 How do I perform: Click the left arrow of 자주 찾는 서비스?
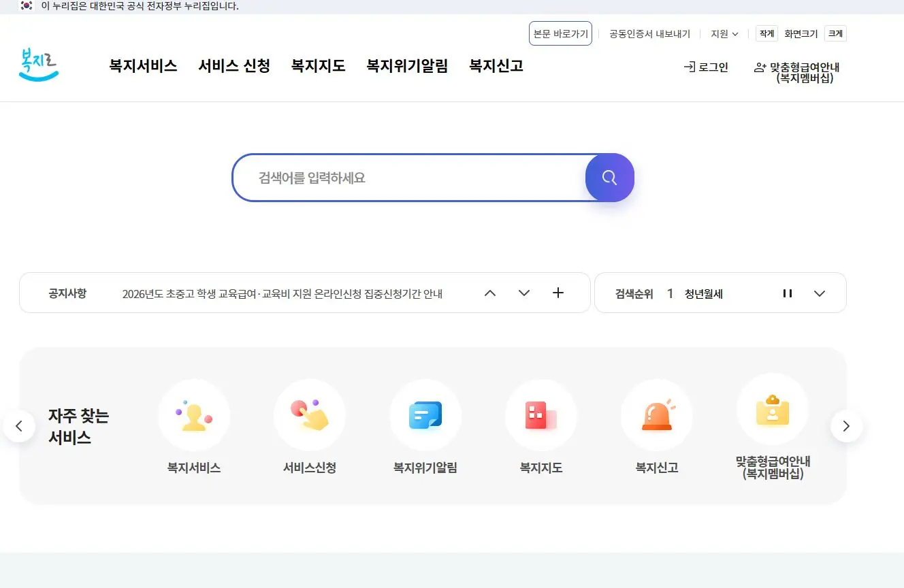(x=19, y=425)
